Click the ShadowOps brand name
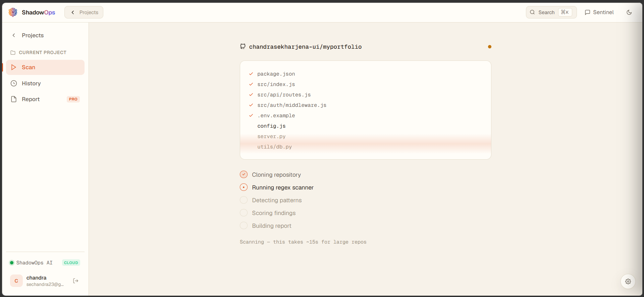 (x=38, y=12)
